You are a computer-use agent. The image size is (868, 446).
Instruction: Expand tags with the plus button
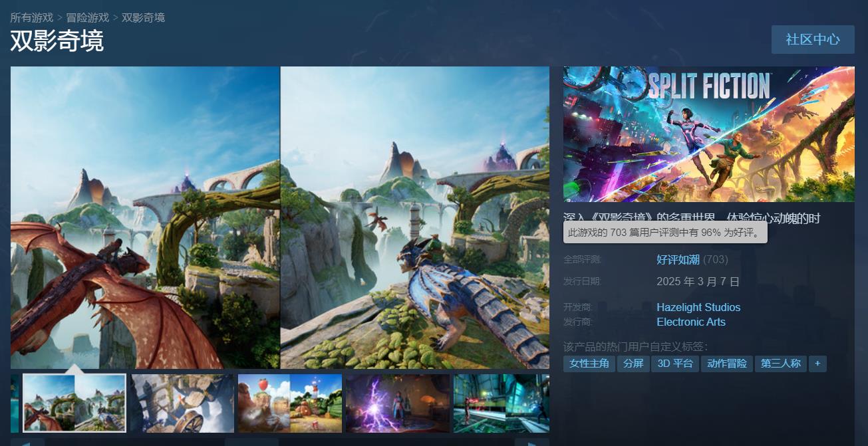[x=817, y=364]
